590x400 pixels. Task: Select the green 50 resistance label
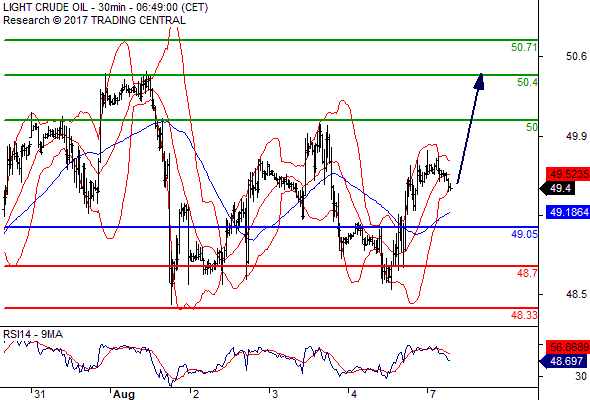pyautogui.click(x=532, y=127)
